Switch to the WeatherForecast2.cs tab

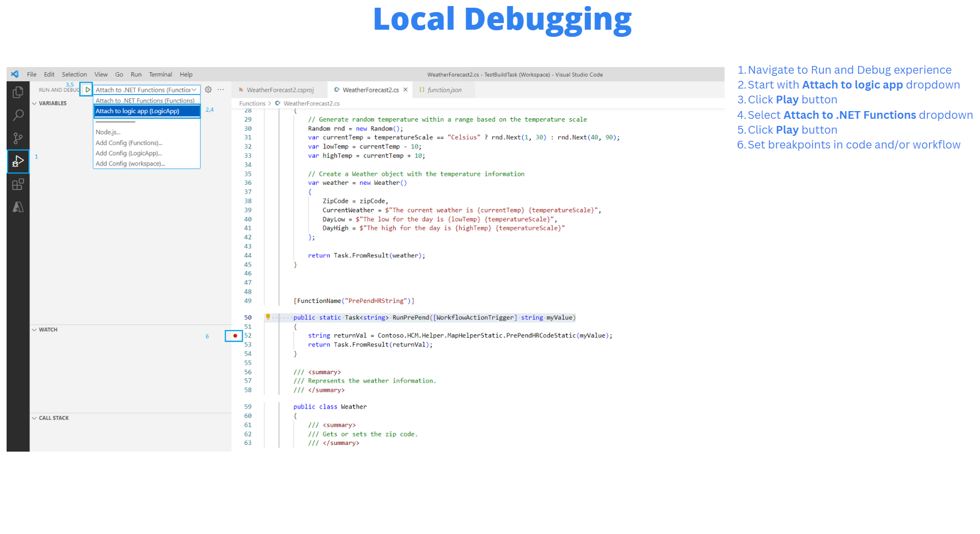pos(371,90)
